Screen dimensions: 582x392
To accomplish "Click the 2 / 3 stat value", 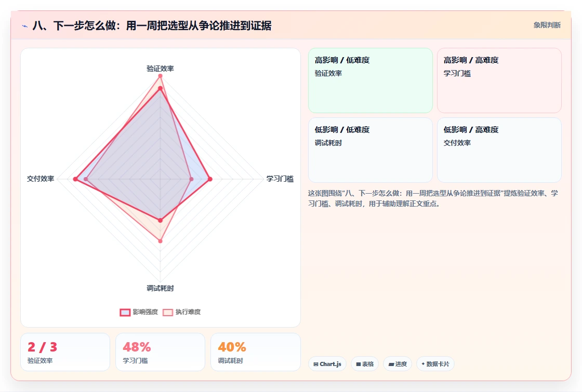I will pos(42,347).
